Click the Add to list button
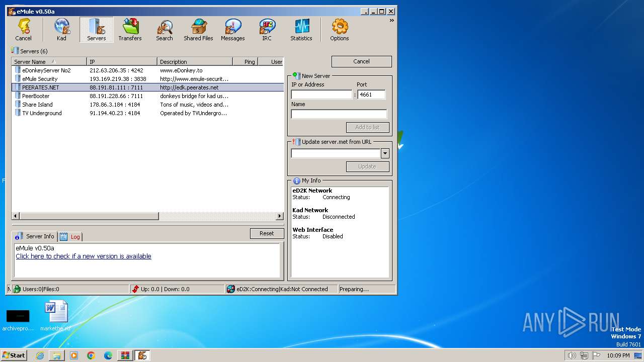 click(367, 127)
